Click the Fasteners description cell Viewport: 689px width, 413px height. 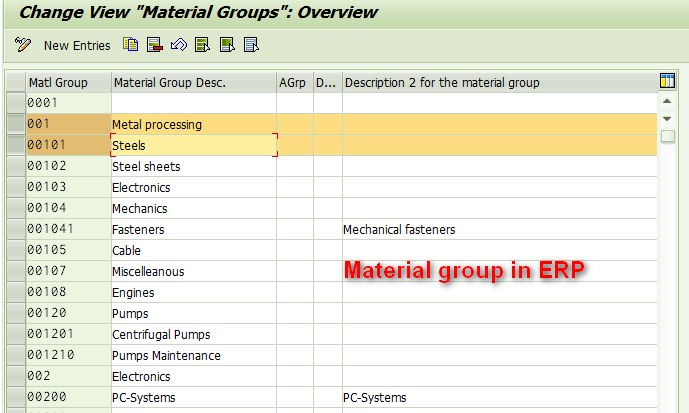click(194, 229)
